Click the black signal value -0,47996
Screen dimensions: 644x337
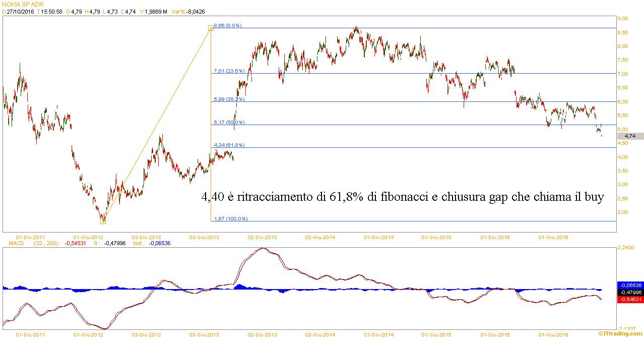tap(630, 292)
